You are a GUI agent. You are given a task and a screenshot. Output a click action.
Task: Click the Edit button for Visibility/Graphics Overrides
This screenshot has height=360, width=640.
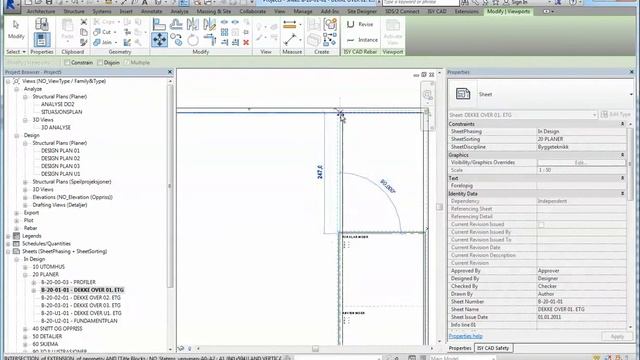[x=581, y=162]
